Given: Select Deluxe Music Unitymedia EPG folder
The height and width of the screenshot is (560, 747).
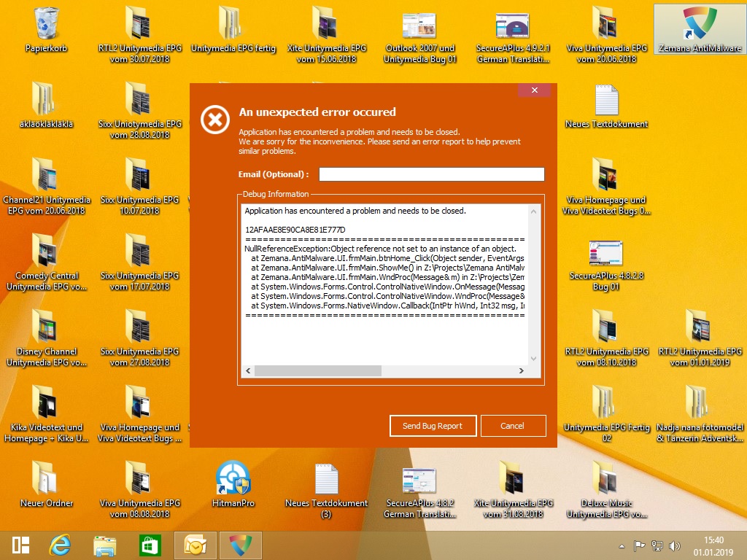Looking at the screenshot, I should click(x=606, y=489).
